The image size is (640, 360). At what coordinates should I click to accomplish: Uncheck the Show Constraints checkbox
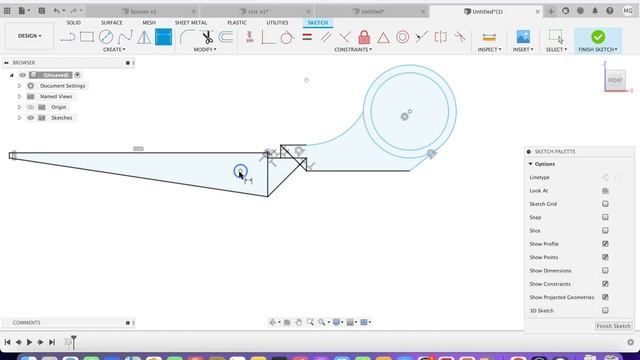[x=605, y=284]
